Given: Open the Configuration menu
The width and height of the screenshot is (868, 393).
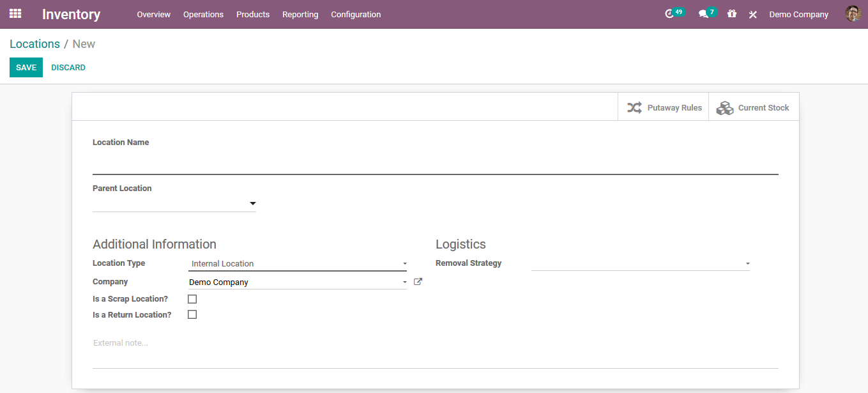Looking at the screenshot, I should point(356,14).
